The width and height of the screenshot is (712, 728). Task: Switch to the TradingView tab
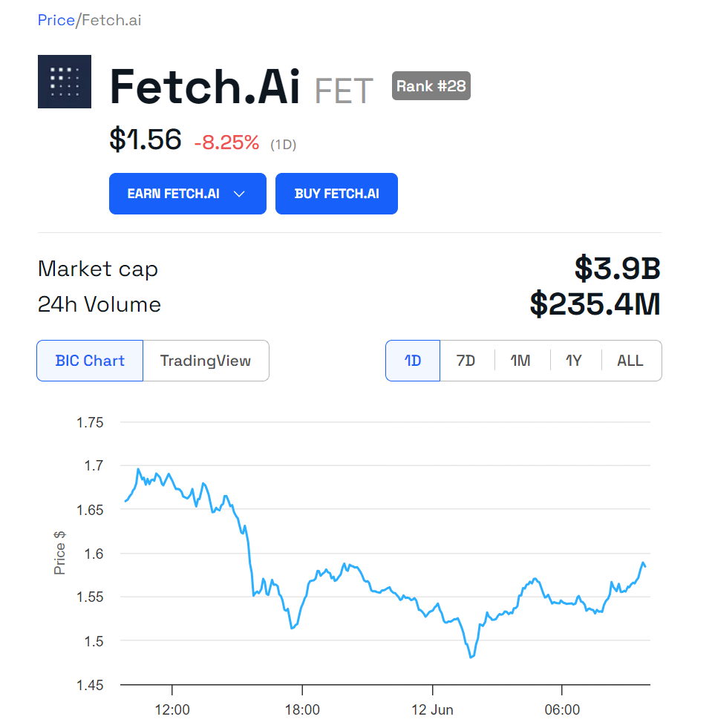click(206, 361)
